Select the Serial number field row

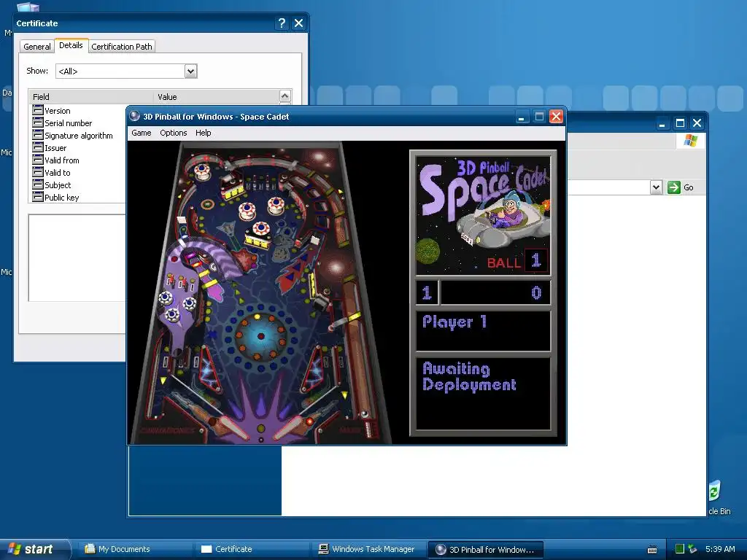[79, 122]
